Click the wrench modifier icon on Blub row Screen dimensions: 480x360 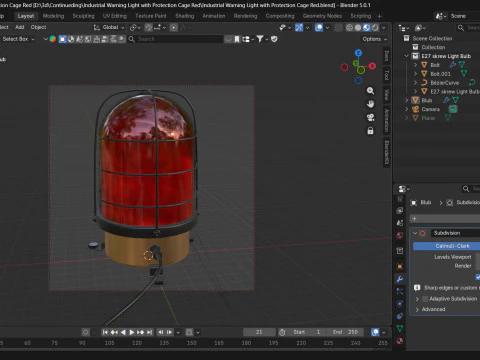(446, 100)
